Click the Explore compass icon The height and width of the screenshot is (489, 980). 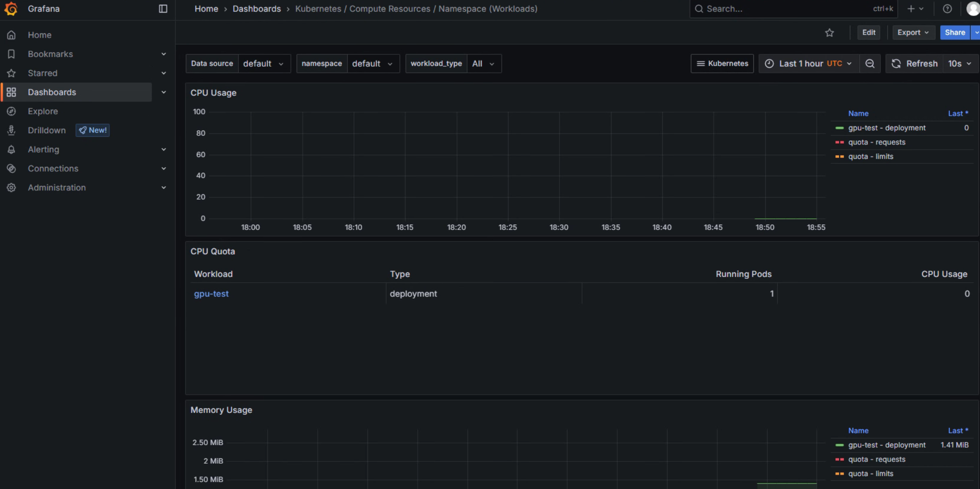[12, 111]
